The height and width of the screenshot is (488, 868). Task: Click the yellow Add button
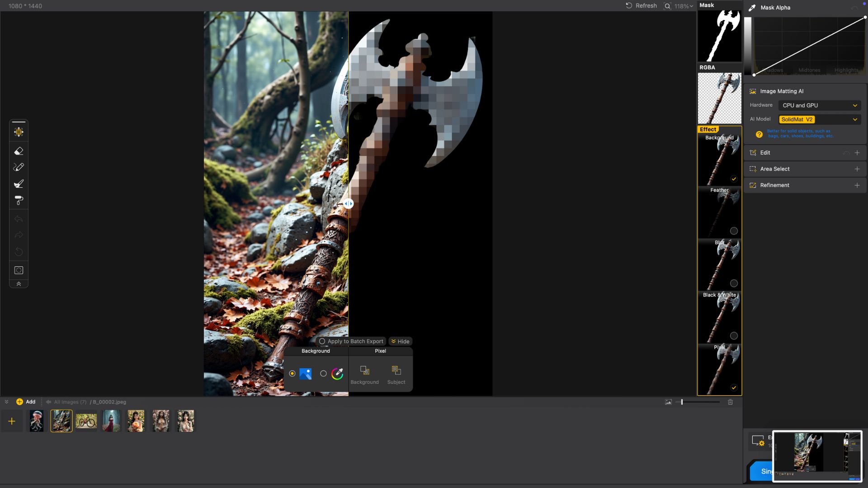[x=26, y=402]
